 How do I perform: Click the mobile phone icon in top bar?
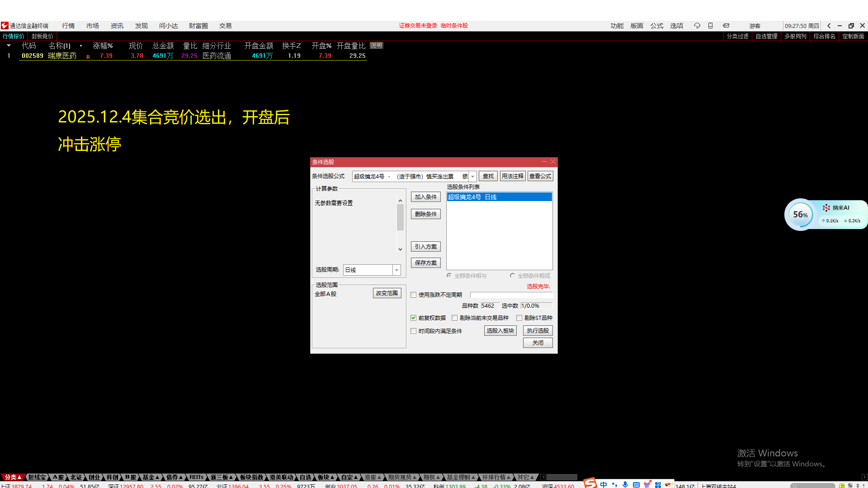click(710, 26)
